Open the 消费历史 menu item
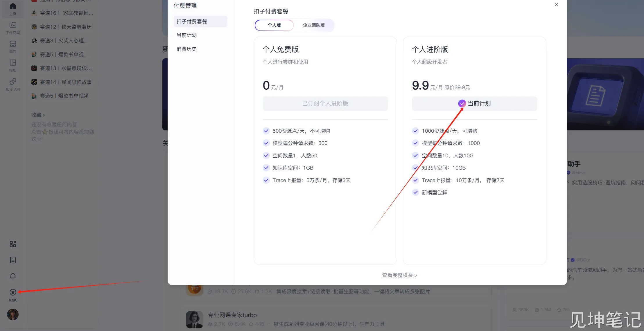Image resolution: width=644 pixels, height=331 pixels. pos(186,49)
